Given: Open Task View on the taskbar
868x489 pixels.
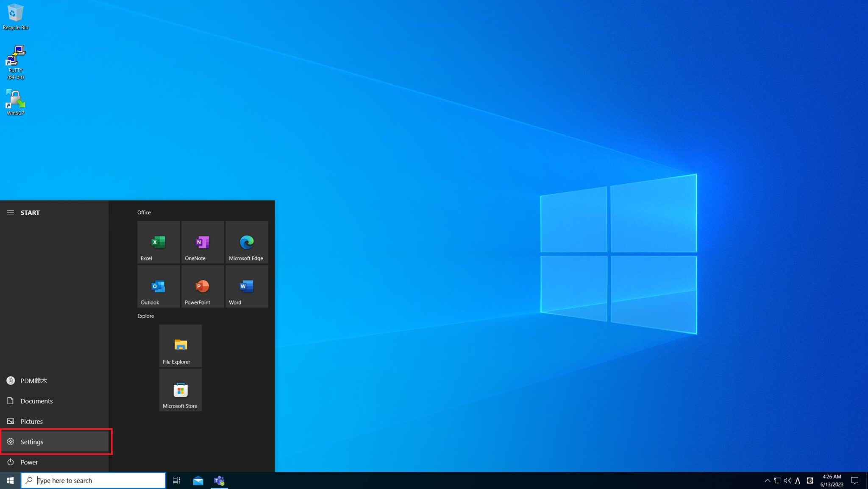Looking at the screenshot, I should pos(176,480).
